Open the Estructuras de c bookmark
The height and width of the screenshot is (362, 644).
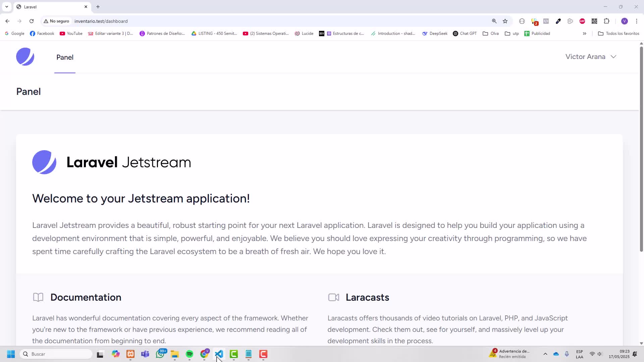[345, 34]
